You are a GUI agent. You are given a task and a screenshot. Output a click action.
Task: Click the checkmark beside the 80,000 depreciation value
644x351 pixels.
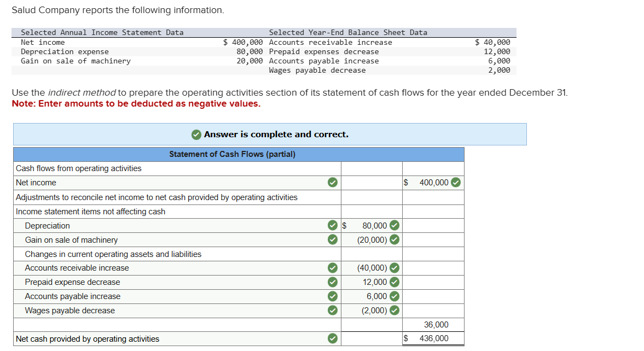[x=394, y=225]
